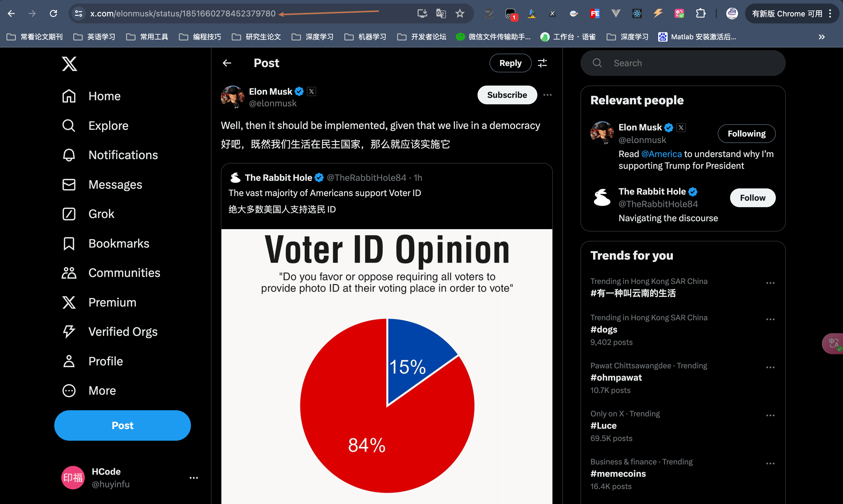Follow The Rabbit Hole account

point(752,198)
